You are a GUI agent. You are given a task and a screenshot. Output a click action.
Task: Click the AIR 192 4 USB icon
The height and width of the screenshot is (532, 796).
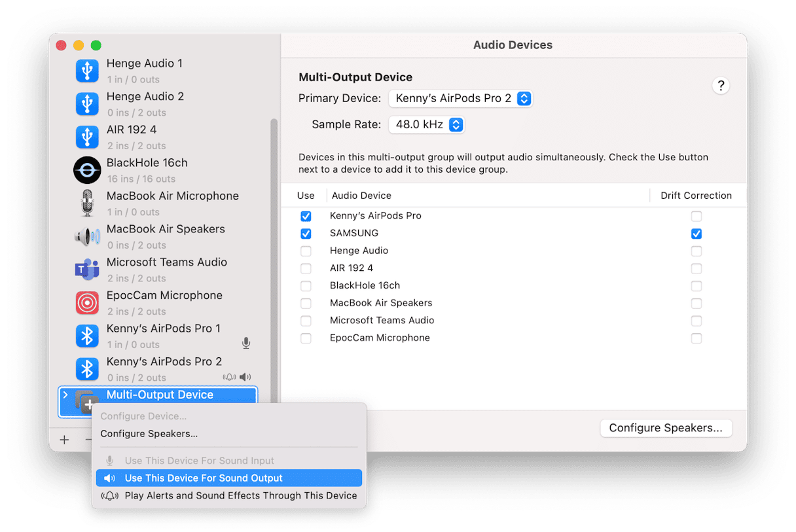coord(87,137)
